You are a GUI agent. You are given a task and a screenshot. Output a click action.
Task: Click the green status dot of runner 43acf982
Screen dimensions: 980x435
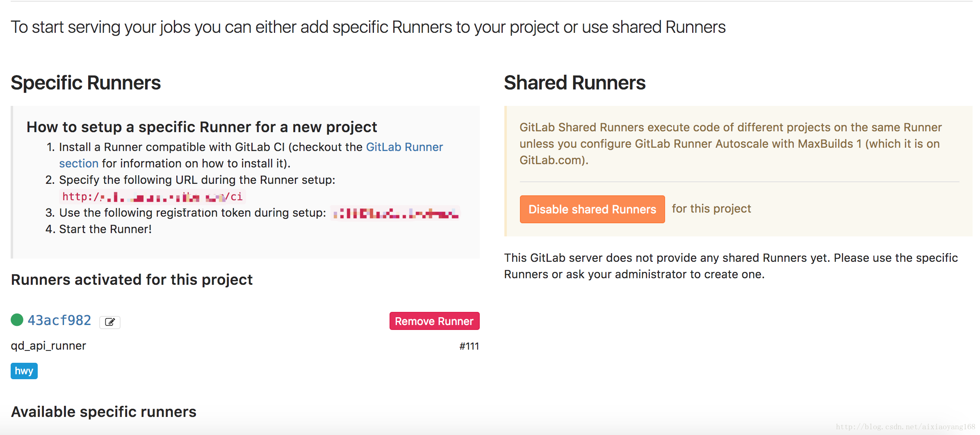pyautogui.click(x=17, y=320)
